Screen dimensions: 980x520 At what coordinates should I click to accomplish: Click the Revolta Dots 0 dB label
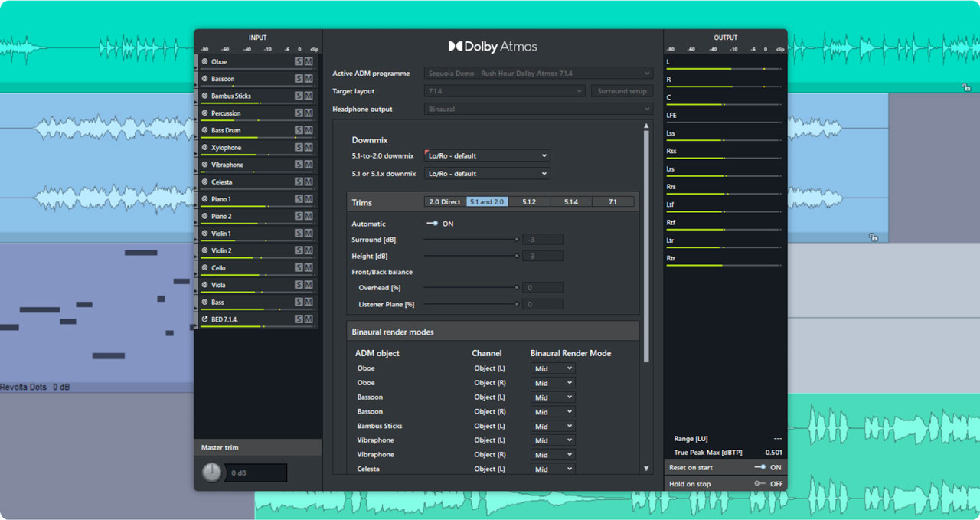coord(34,388)
